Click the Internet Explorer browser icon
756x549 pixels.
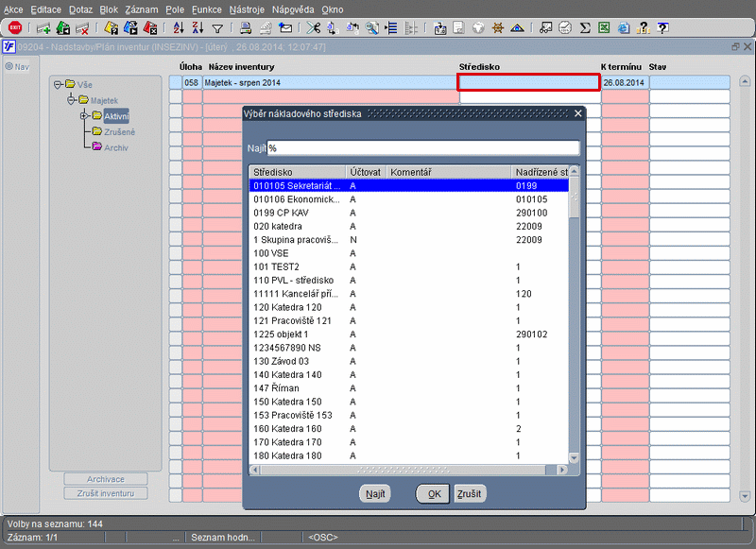[x=624, y=28]
